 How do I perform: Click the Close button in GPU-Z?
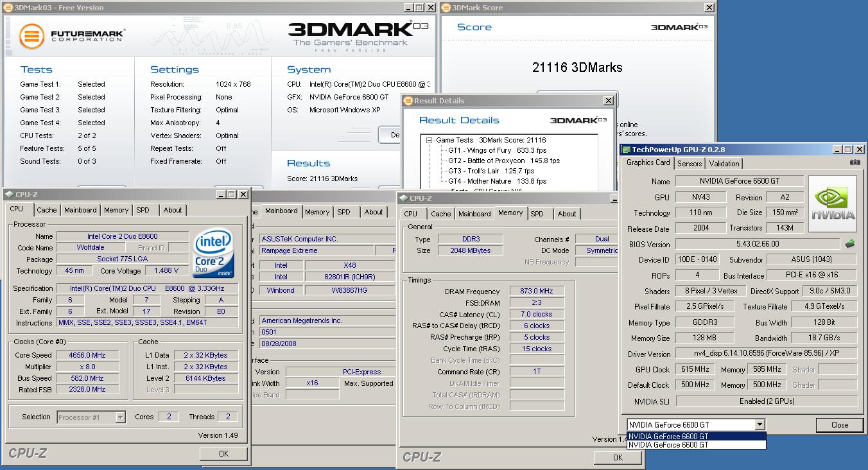point(840,425)
